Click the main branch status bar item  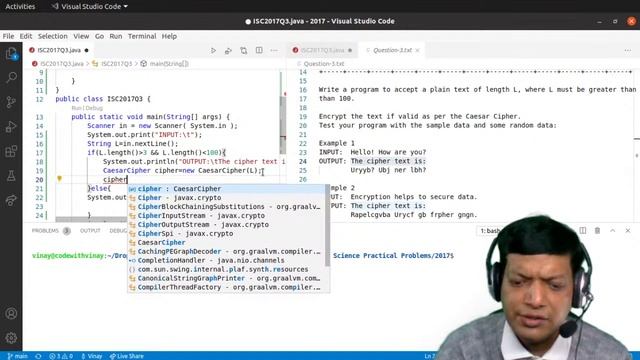18,356
